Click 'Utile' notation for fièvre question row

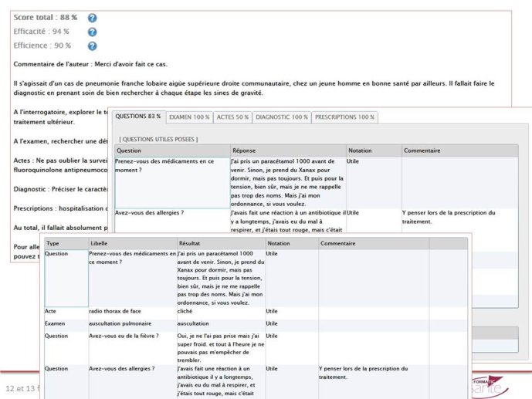(272, 336)
